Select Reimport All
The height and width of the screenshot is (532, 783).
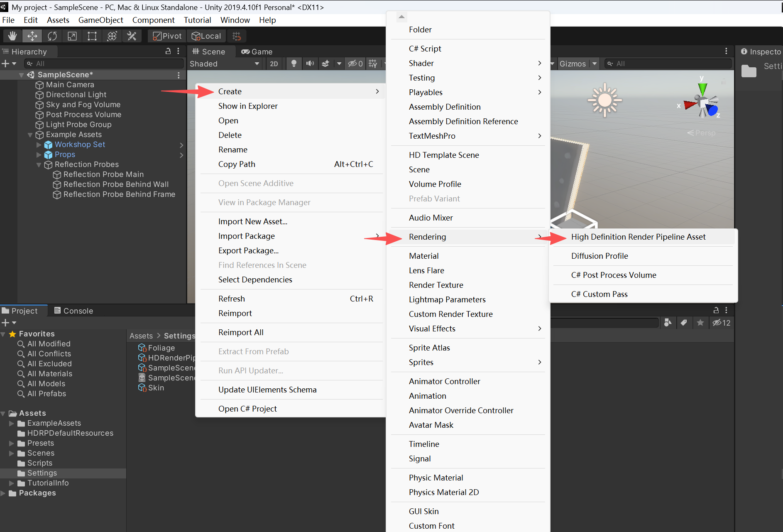coord(291,332)
